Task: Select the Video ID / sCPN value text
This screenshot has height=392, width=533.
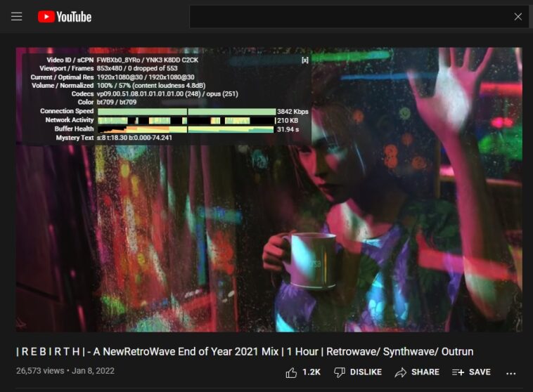Action: 148,60
